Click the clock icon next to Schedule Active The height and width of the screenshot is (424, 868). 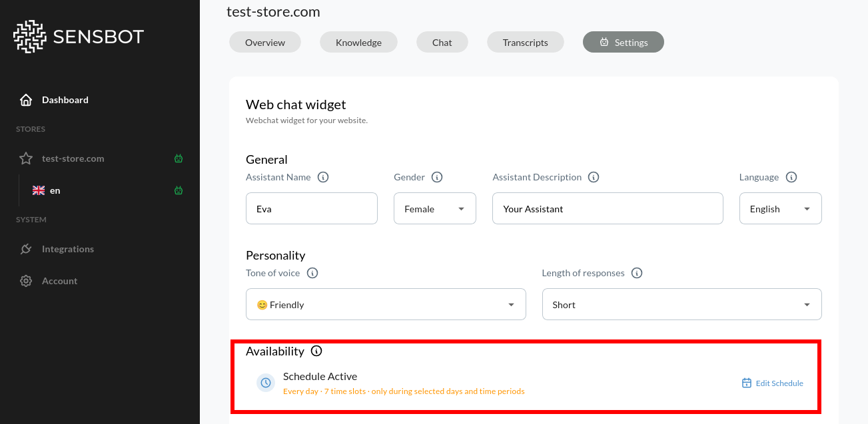tap(265, 383)
